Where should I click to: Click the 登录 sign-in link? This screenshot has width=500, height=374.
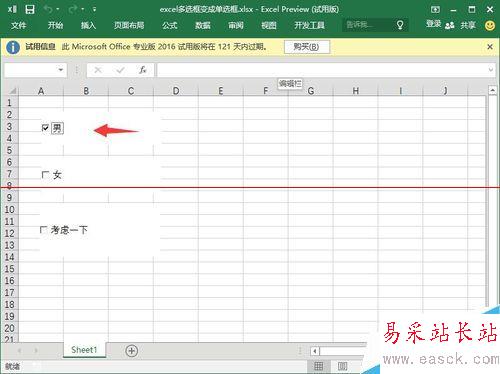pos(433,24)
